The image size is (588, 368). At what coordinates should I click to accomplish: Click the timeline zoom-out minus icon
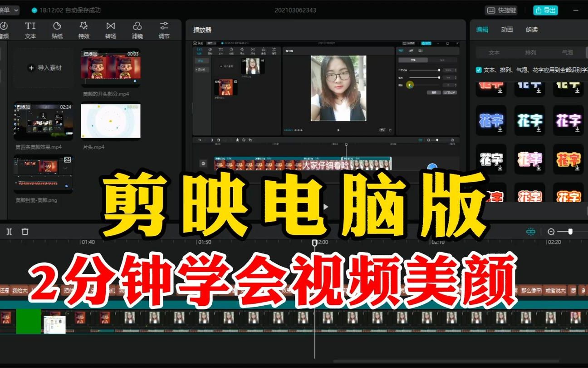point(551,232)
